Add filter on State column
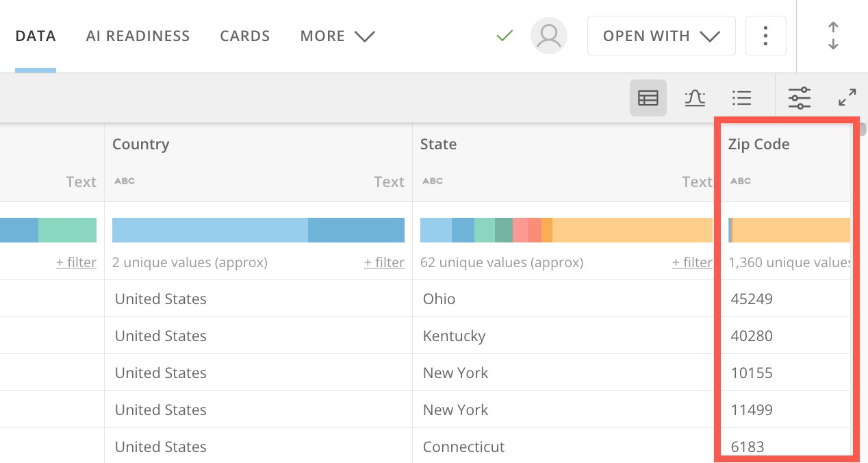This screenshot has width=868, height=463. click(691, 262)
